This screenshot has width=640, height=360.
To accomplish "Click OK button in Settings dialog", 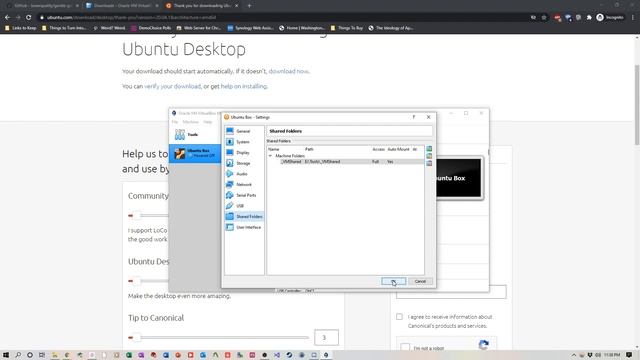I will [393, 281].
